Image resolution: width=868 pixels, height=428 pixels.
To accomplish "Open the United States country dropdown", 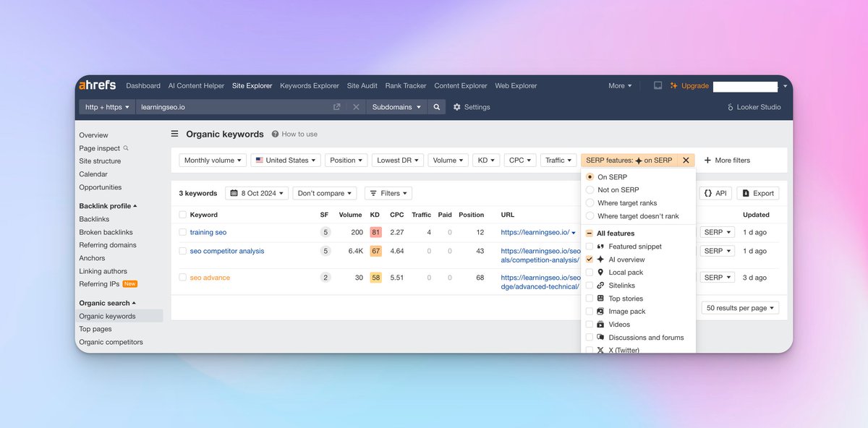I will click(286, 160).
